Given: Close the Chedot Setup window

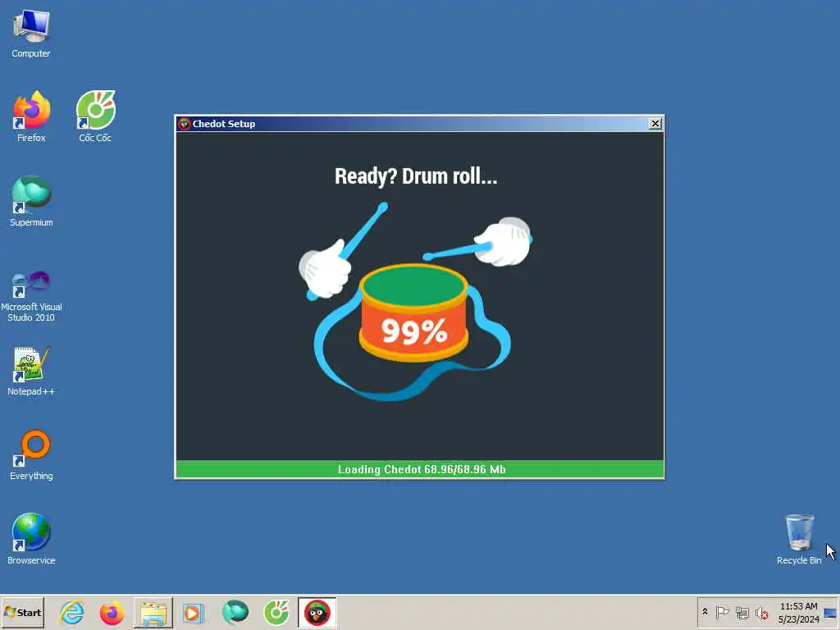Looking at the screenshot, I should [655, 124].
